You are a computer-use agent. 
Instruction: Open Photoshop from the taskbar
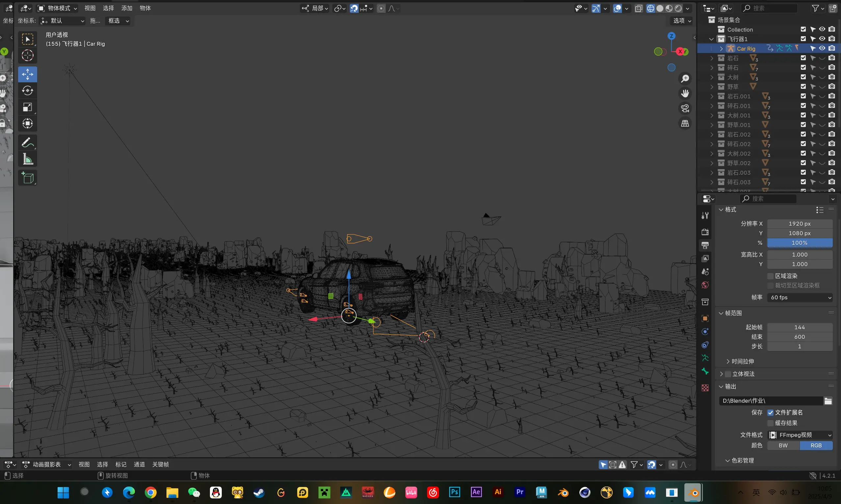pyautogui.click(x=454, y=492)
